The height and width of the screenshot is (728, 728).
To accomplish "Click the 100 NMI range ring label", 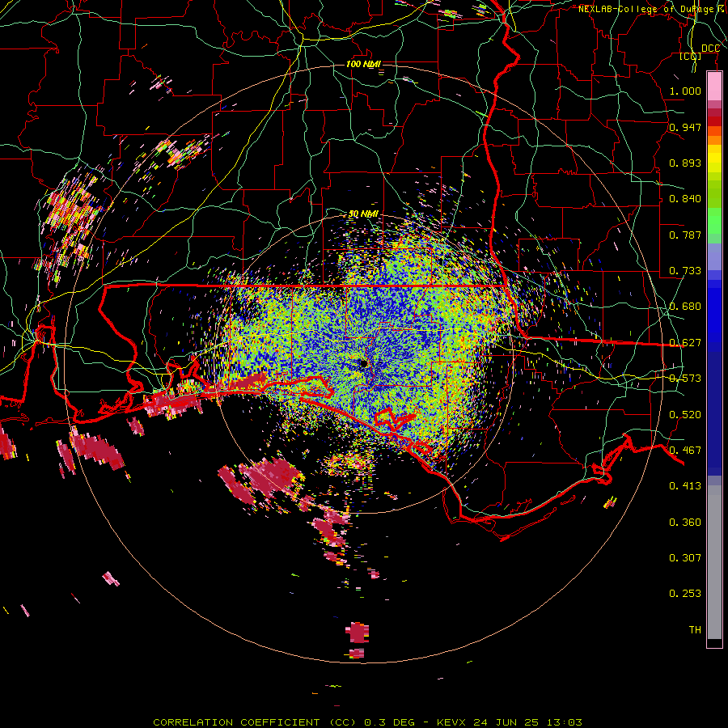I will click(363, 64).
